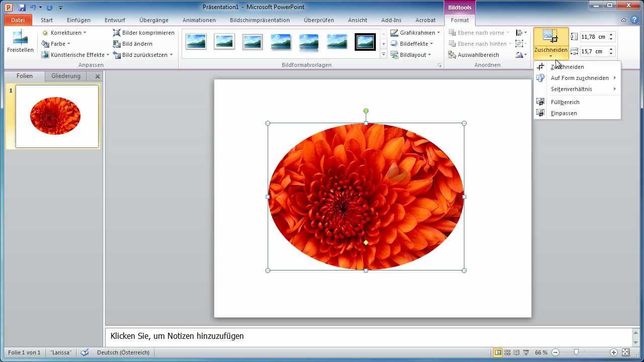The height and width of the screenshot is (362, 644).
Task: Open the Einfügen ribbon tab
Action: [78, 20]
